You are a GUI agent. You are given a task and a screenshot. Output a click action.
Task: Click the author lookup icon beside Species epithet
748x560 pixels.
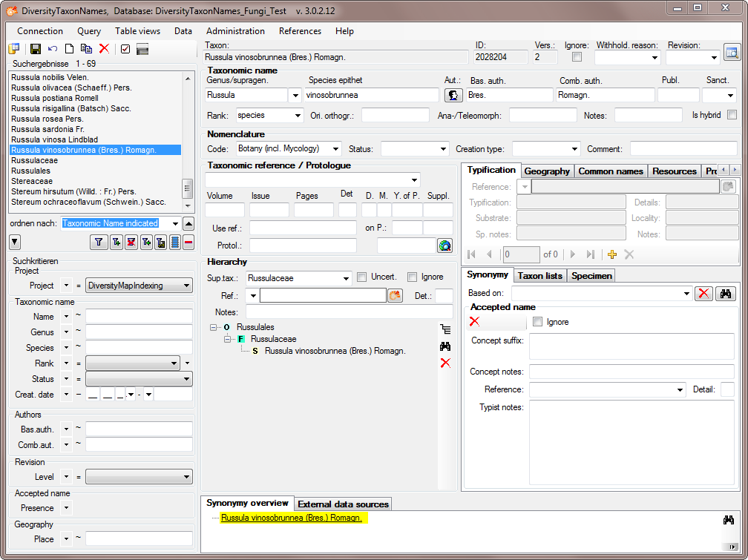point(453,95)
